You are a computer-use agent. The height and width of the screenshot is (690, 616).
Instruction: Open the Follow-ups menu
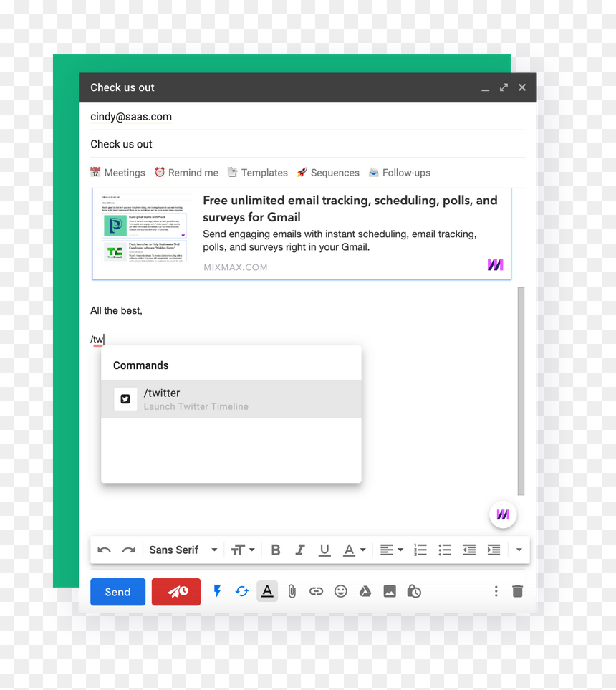click(x=400, y=173)
